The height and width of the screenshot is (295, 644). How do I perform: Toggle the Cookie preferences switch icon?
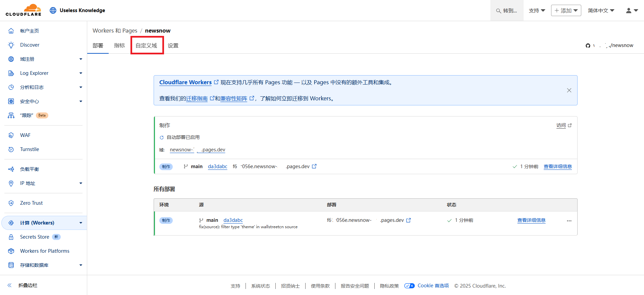(409, 286)
